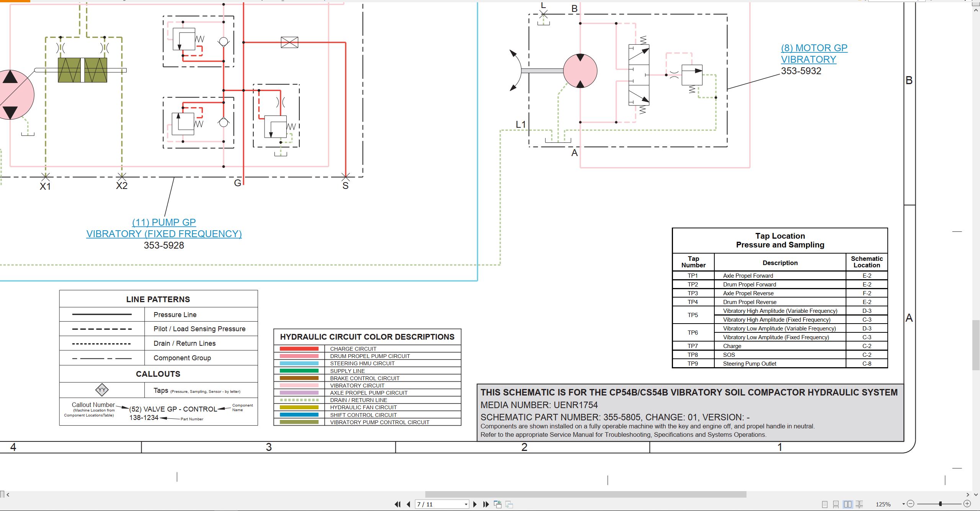Image resolution: width=980 pixels, height=511 pixels.
Task: Jump to the last page
Action: coord(486,504)
